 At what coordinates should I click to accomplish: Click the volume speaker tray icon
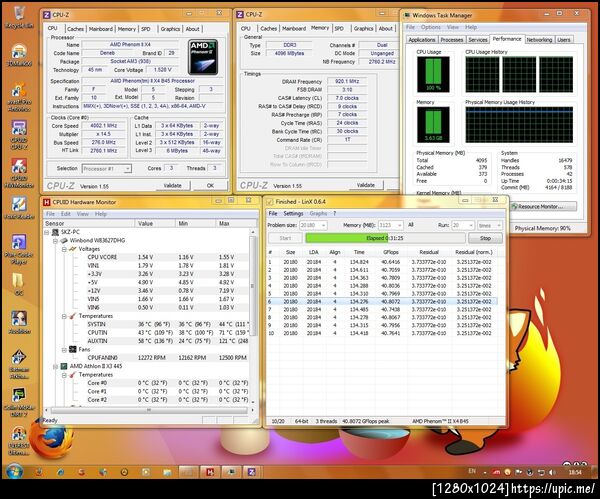pos(552,472)
